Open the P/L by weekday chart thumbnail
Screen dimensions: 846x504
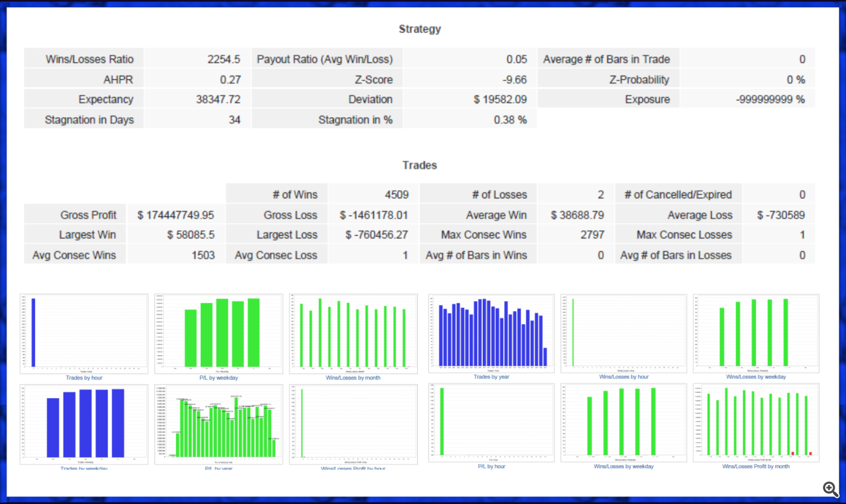click(219, 333)
